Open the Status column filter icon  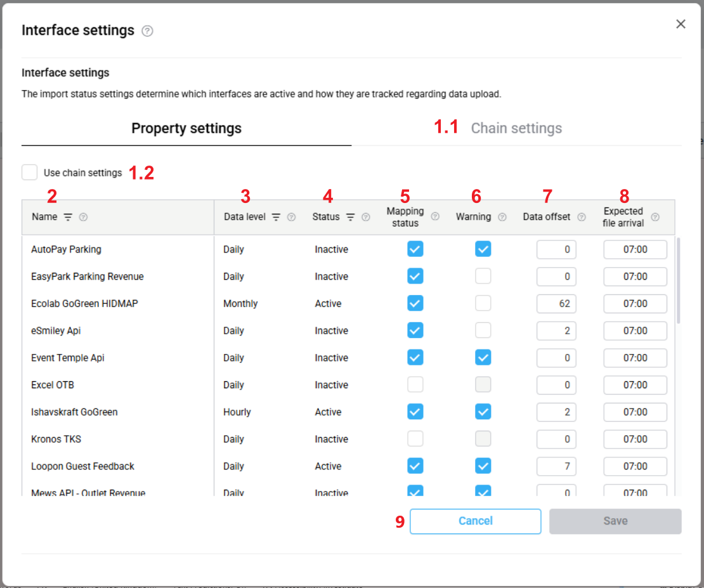point(351,217)
